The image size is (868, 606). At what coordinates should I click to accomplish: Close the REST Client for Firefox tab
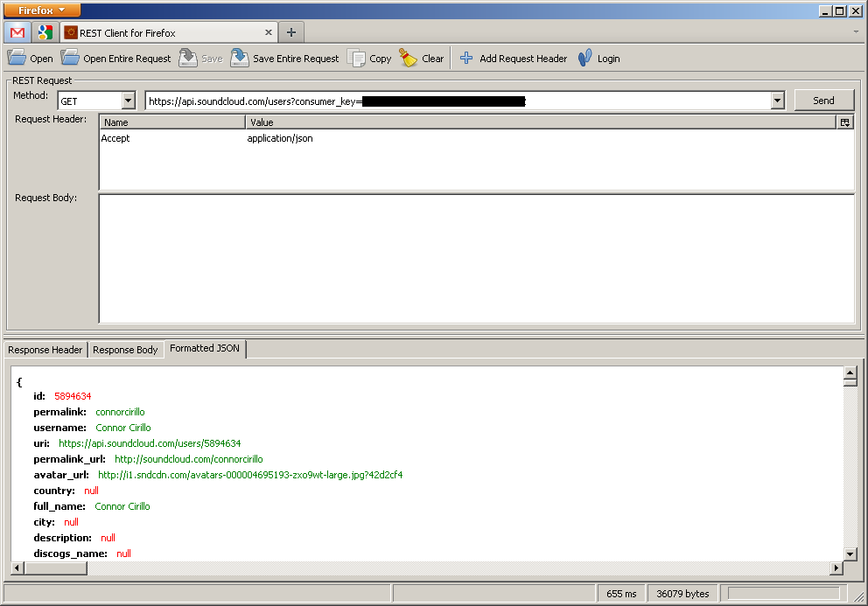coord(269,32)
